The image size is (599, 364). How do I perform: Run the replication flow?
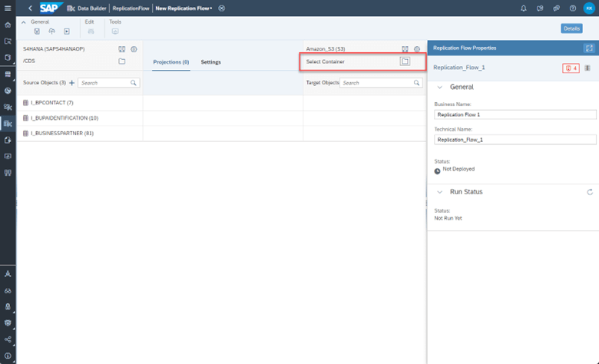pos(67,31)
